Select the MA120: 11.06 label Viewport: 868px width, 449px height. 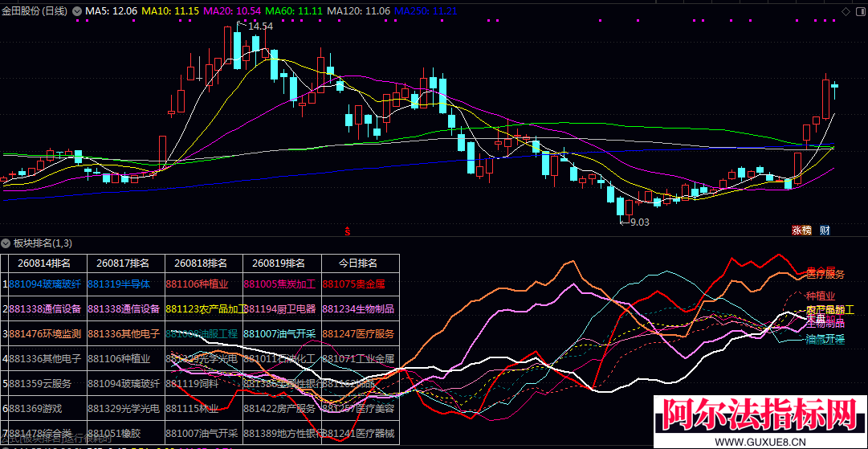point(359,11)
